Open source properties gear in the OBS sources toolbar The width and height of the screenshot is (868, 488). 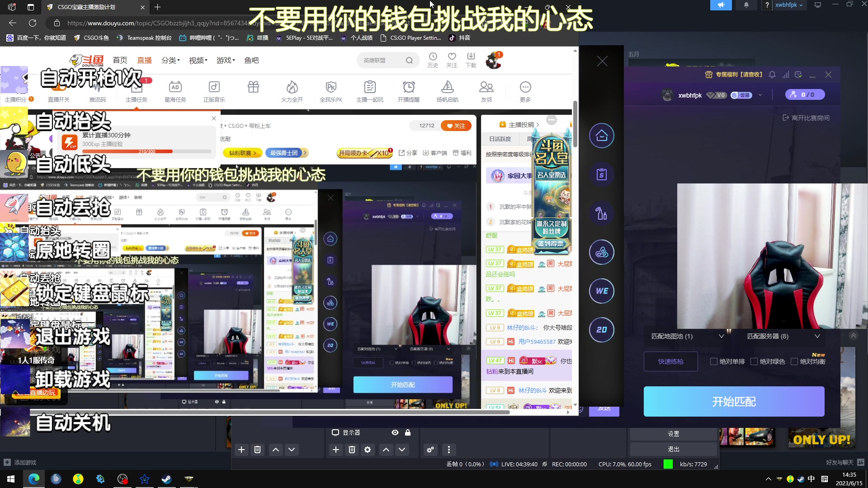tap(368, 450)
